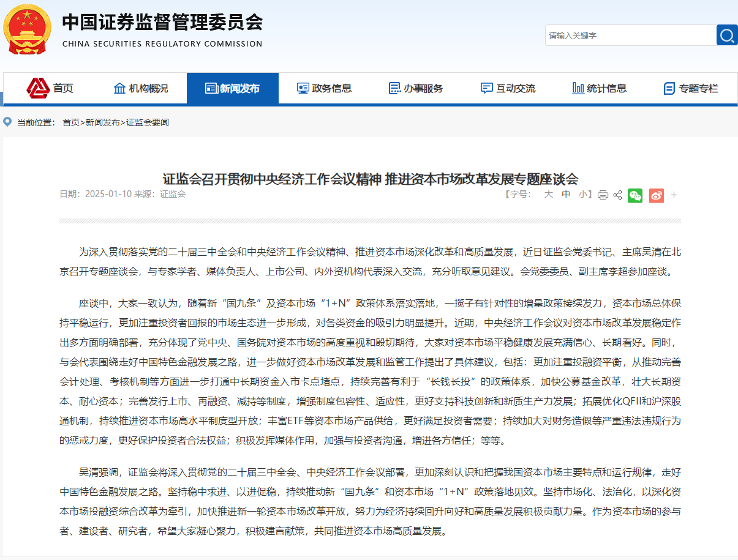Image resolution: width=738 pixels, height=560 pixels.
Task: Click the location pin icon
Action: 7,122
